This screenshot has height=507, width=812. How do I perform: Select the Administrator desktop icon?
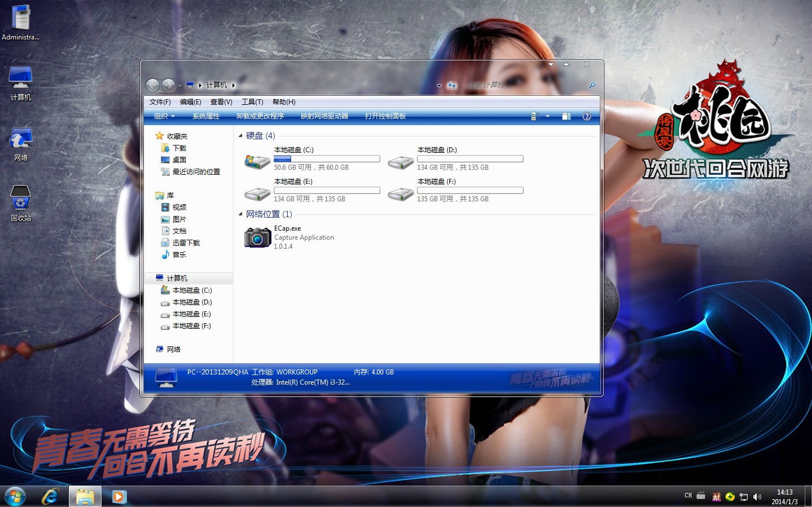[x=21, y=23]
